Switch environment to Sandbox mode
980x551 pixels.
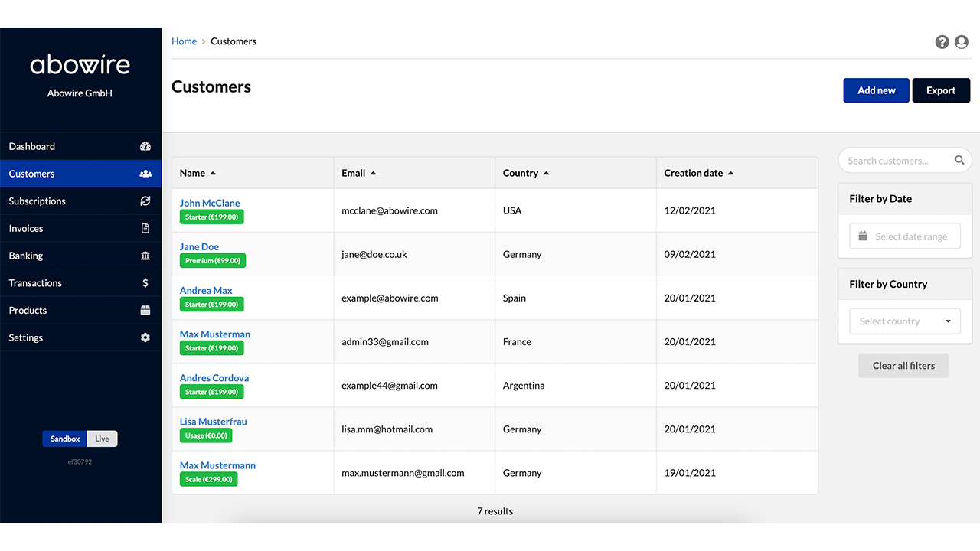pos(65,439)
